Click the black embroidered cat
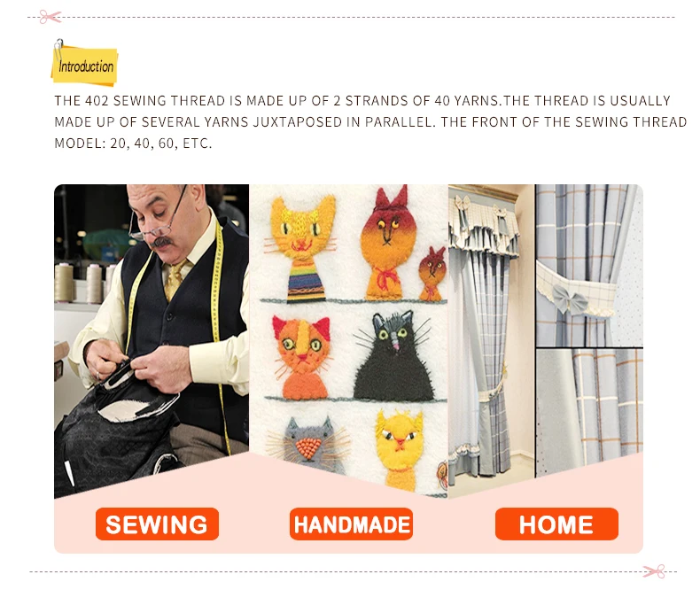The height and width of the screenshot is (590, 700). [x=393, y=357]
